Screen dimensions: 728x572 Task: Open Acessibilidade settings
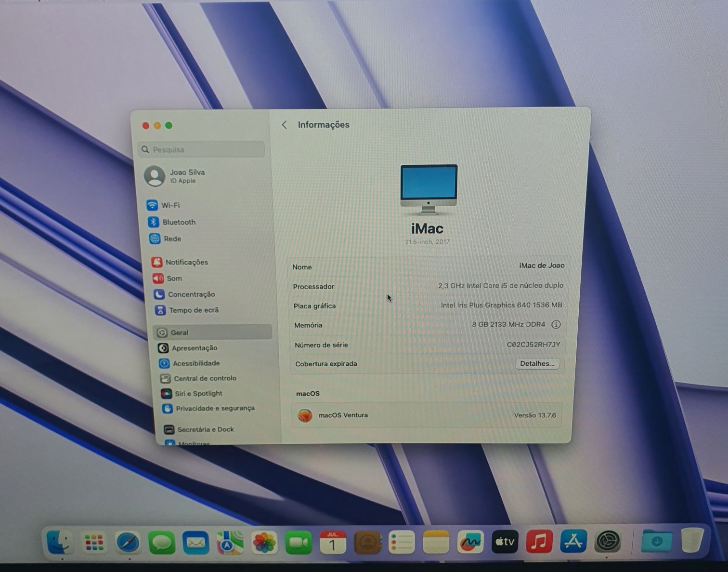[x=189, y=363]
